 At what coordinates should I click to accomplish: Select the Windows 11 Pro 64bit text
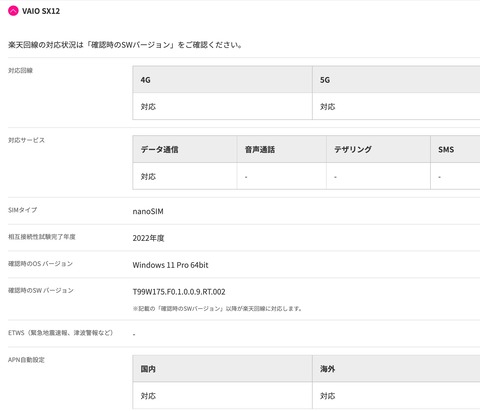click(x=170, y=265)
